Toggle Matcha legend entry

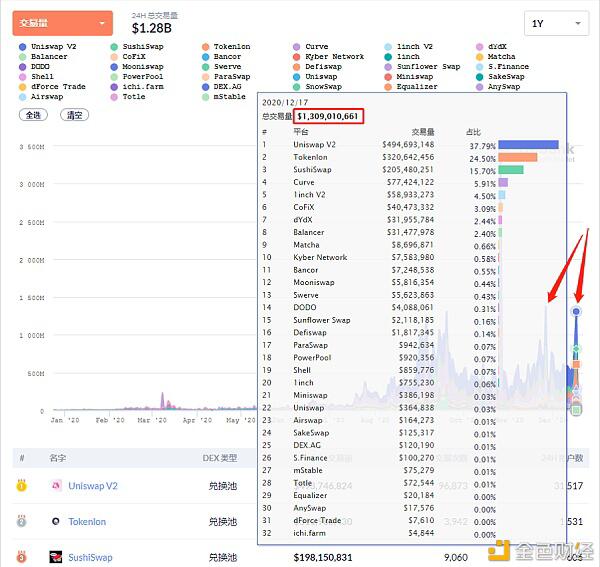tap(496, 57)
